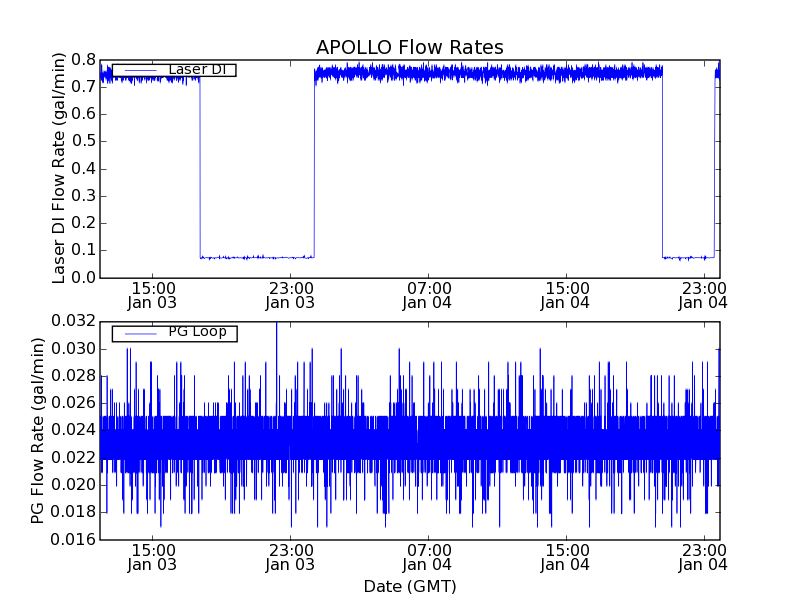The height and width of the screenshot is (600, 800).
Task: Click the 0.0 tick label on top chart
Action: tap(83, 278)
